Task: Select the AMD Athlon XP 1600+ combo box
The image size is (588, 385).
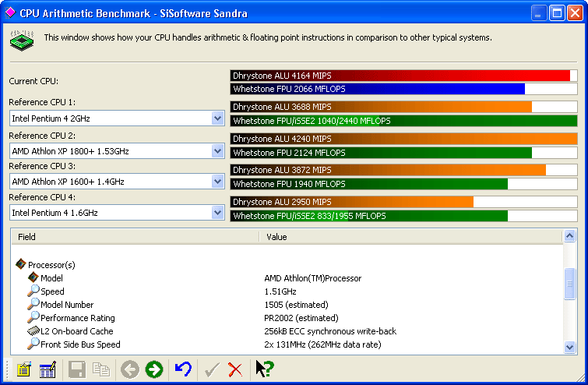Action: coord(117,182)
